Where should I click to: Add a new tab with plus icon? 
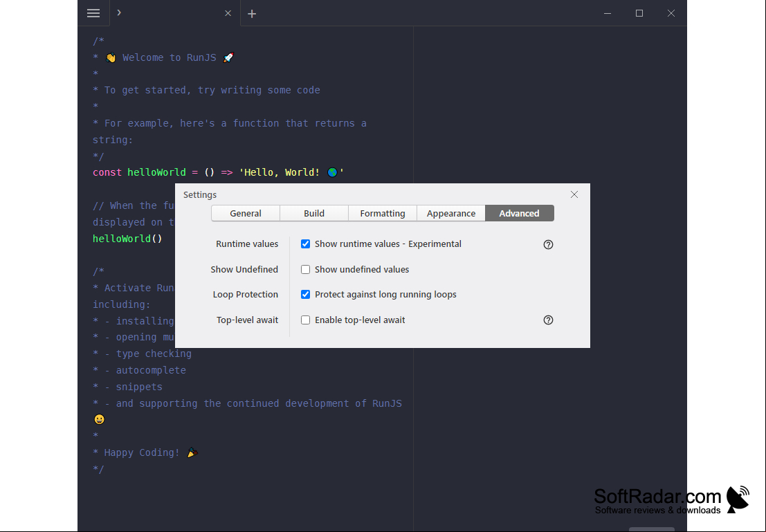[252, 14]
